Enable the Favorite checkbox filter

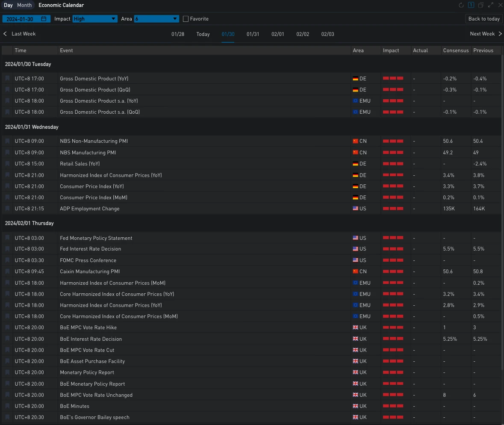tap(186, 19)
